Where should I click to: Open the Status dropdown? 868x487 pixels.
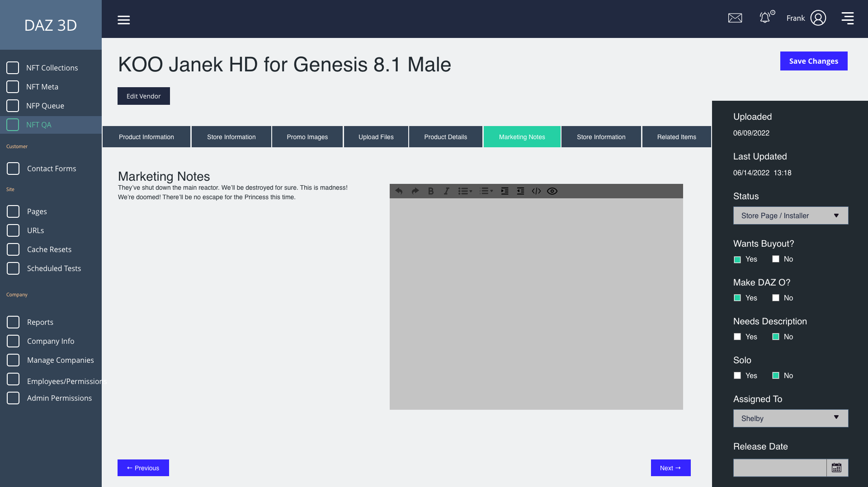click(791, 215)
